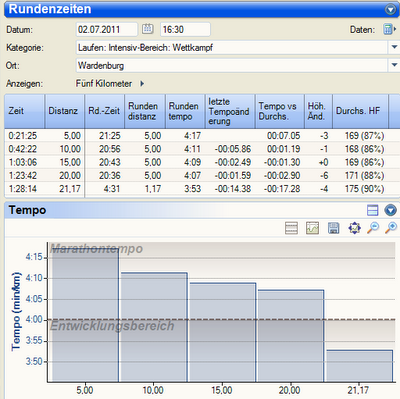Image resolution: width=400 pixels, height=399 pixels.
Task: Open the Tempo panel round arrow menu
Action: point(390,210)
